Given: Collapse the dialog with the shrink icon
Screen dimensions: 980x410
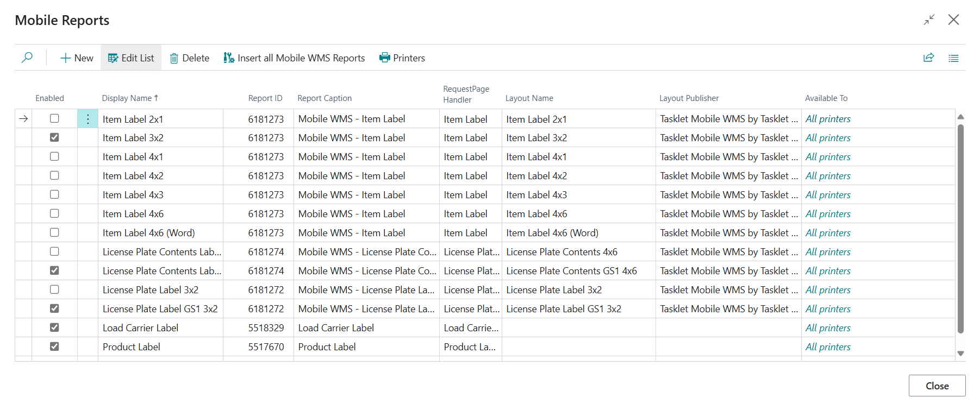Looking at the screenshot, I should (x=929, y=20).
